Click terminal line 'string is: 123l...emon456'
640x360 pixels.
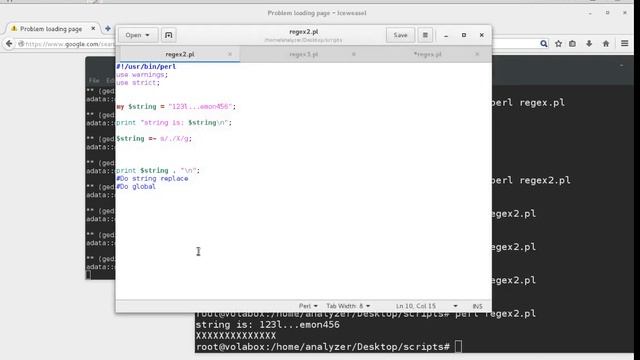coord(267,325)
